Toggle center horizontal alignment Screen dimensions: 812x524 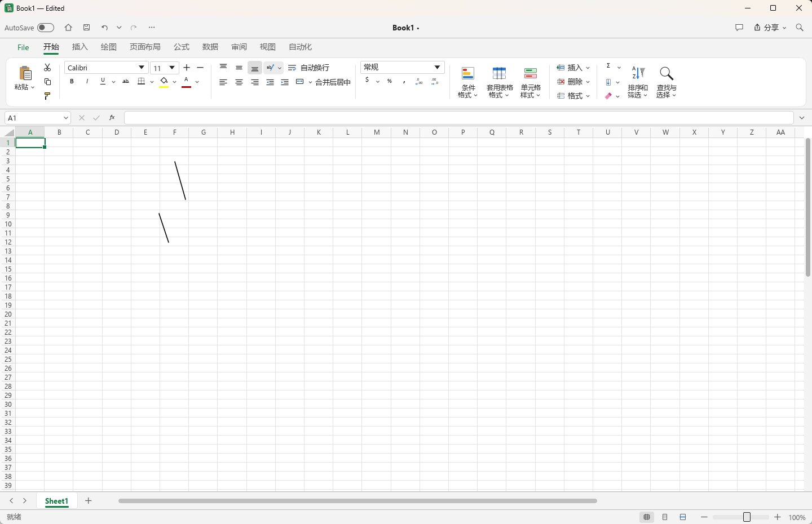[x=239, y=82]
